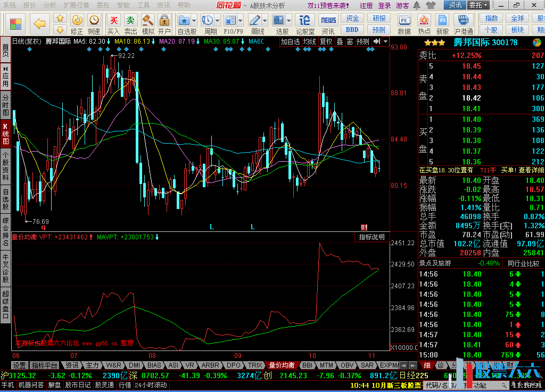Click the 双11预售来袭 promotion link

(x=328, y=5)
